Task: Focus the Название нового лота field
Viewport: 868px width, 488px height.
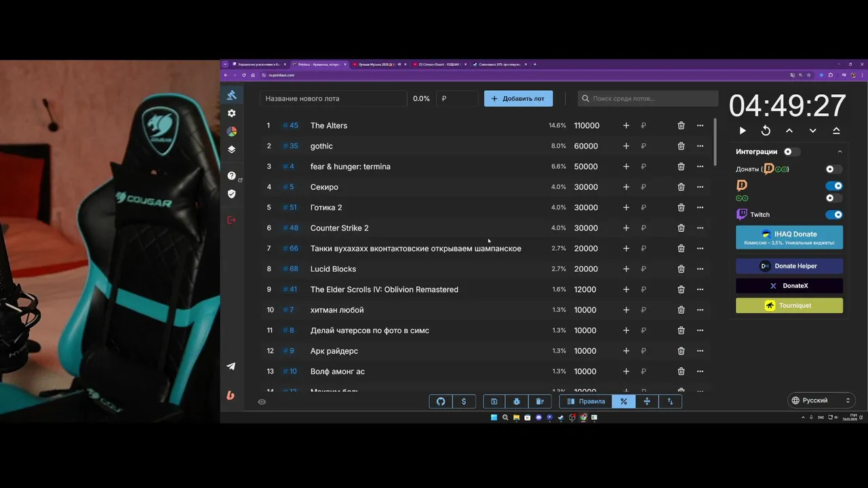Action: pos(333,98)
